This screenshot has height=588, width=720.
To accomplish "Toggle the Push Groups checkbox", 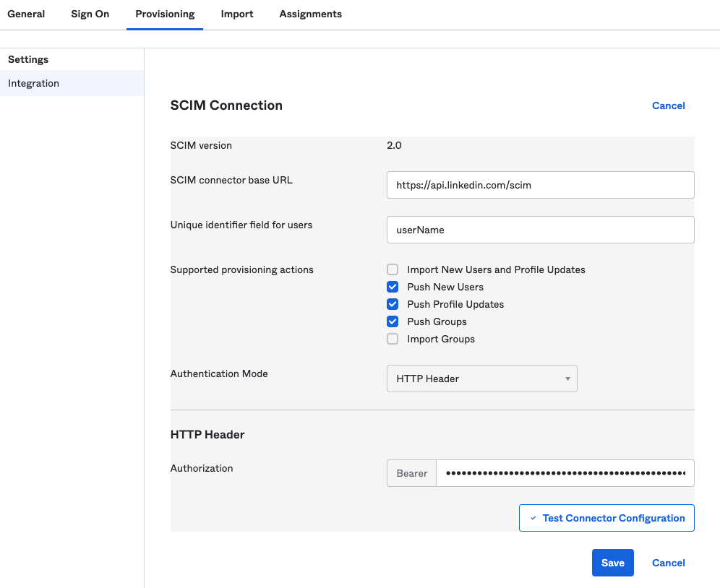I will tap(392, 321).
